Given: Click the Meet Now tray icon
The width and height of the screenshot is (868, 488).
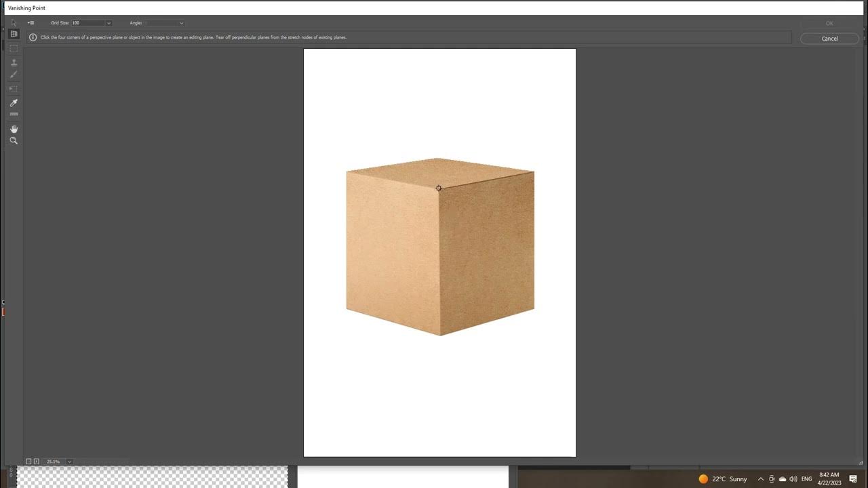Looking at the screenshot, I should (772, 479).
